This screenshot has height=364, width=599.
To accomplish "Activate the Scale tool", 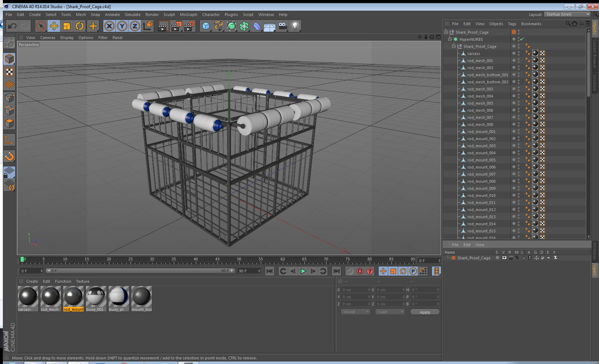I will (67, 26).
